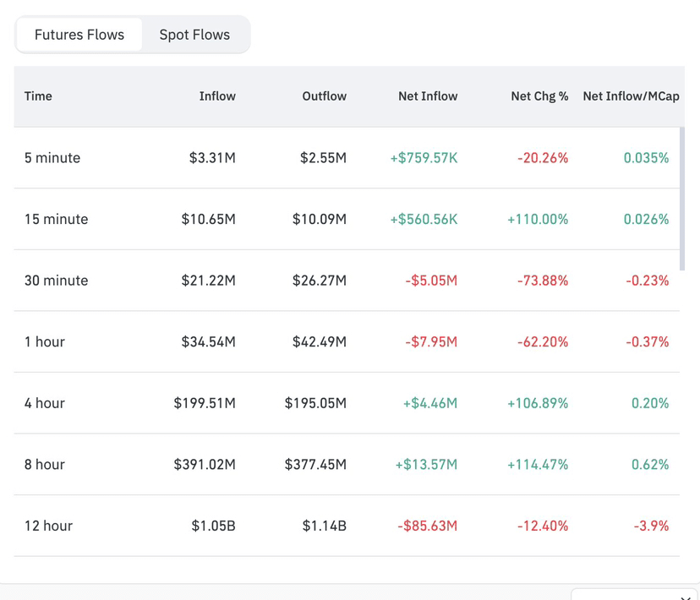The image size is (700, 600).
Task: Select the 4 hour row label
Action: pos(45,403)
